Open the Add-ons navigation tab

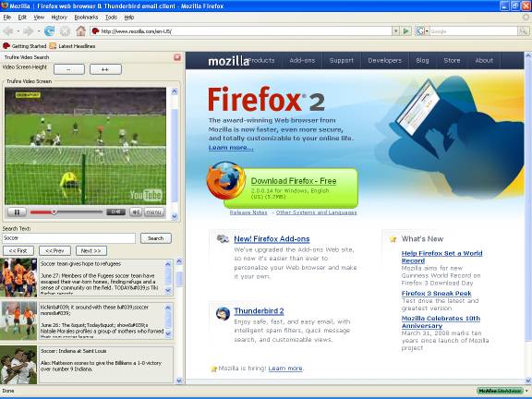[x=302, y=60]
